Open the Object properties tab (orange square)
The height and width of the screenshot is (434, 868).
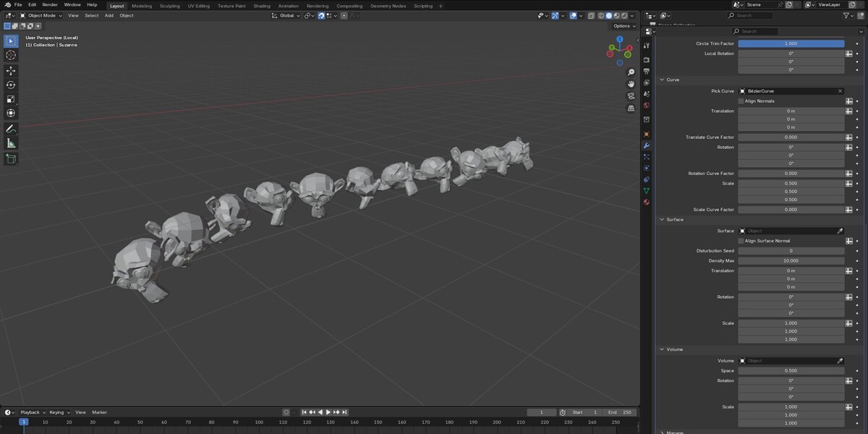(x=647, y=134)
